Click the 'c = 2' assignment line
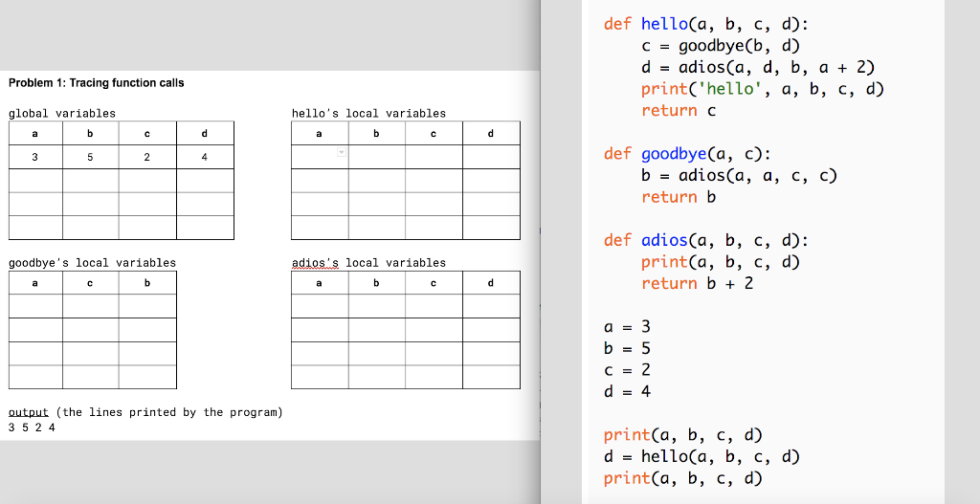Image resolution: width=980 pixels, height=504 pixels. (627, 370)
